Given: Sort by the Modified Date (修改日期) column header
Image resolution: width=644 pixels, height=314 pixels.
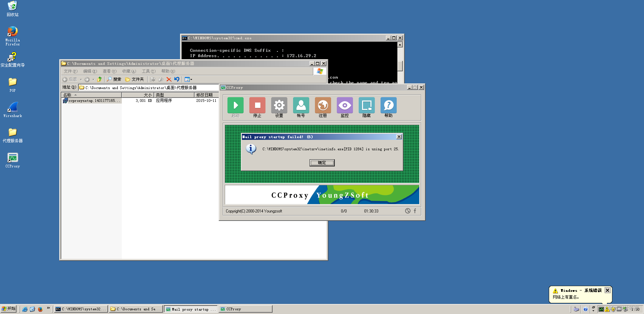Looking at the screenshot, I should coord(207,95).
